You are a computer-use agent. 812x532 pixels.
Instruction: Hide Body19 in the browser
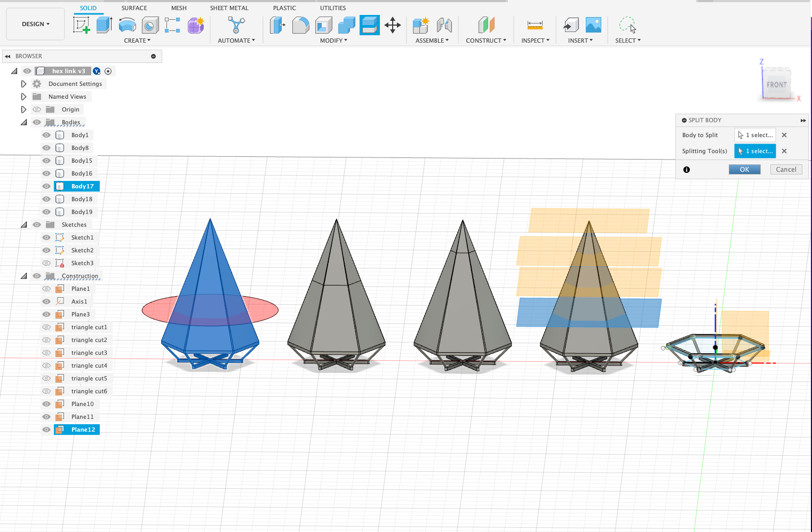pyautogui.click(x=46, y=212)
